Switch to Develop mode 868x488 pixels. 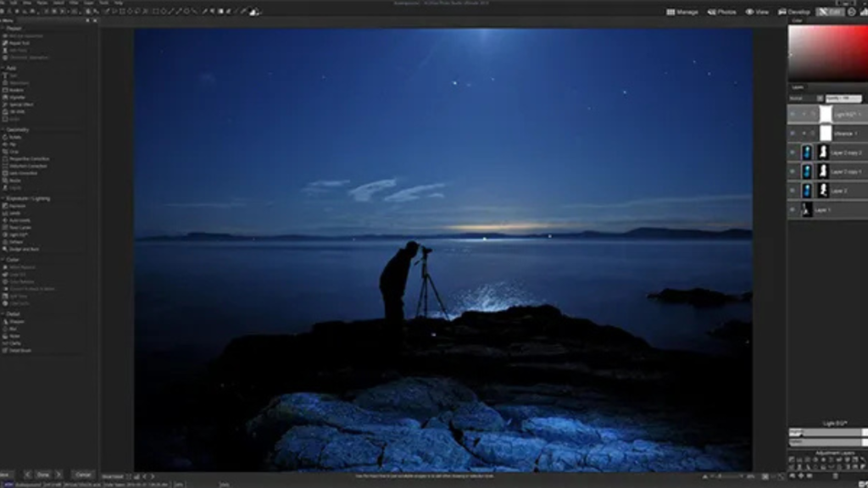(x=795, y=12)
